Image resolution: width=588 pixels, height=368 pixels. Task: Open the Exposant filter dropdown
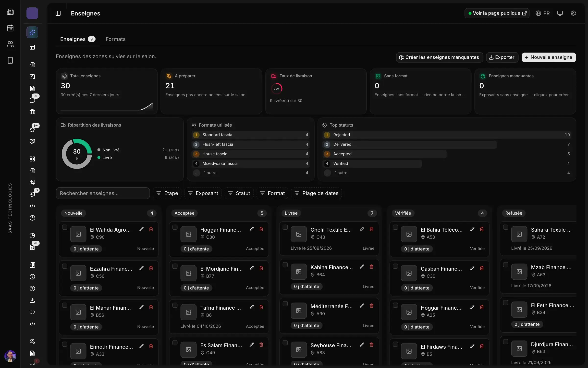(203, 193)
